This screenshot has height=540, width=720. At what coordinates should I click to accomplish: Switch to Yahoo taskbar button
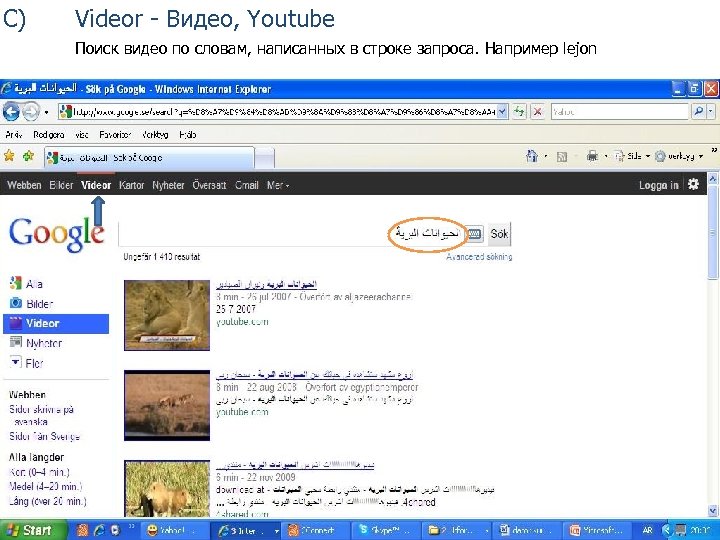click(x=176, y=530)
